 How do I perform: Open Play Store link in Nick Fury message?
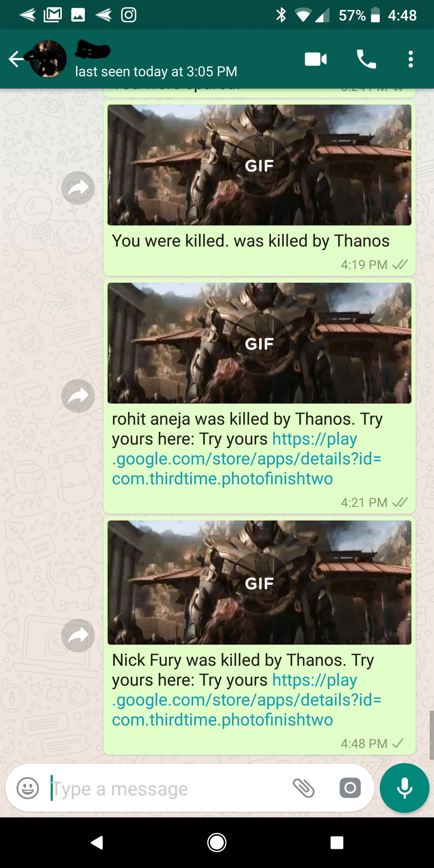point(247,700)
